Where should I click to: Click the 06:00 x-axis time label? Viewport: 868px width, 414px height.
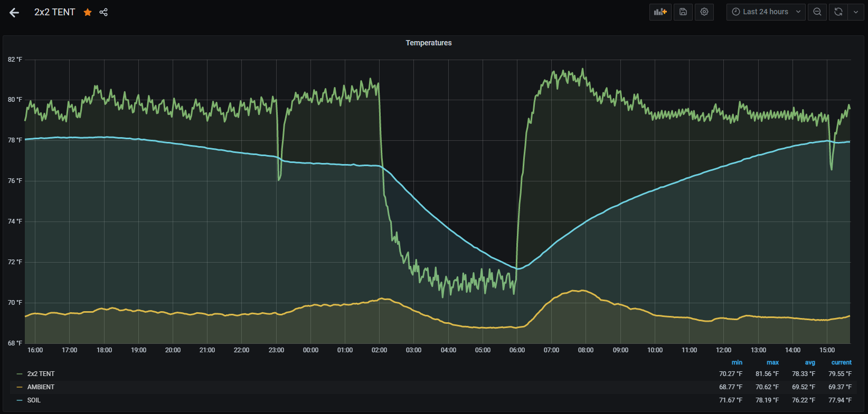pos(517,350)
